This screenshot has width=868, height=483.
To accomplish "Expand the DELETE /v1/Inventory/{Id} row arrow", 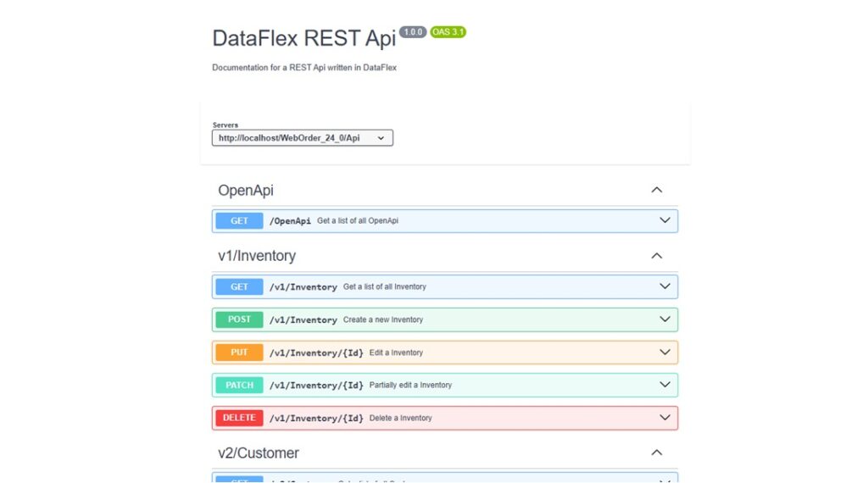I will 665,418.
